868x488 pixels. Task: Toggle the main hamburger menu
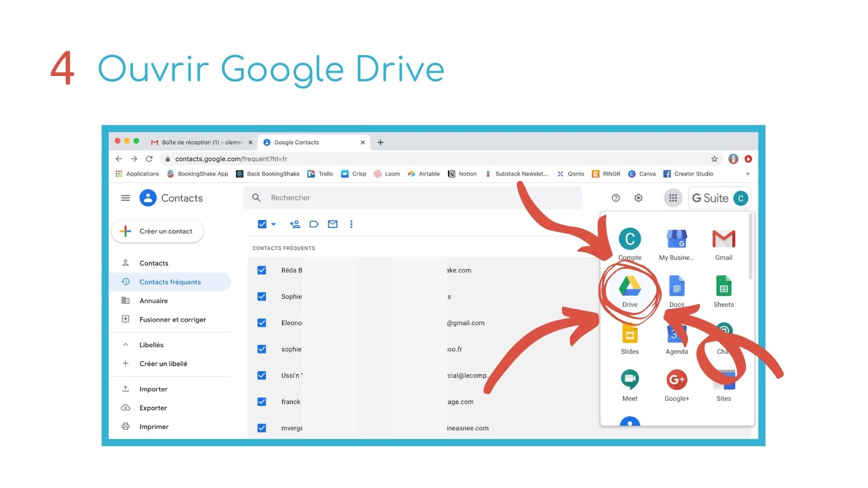[125, 198]
